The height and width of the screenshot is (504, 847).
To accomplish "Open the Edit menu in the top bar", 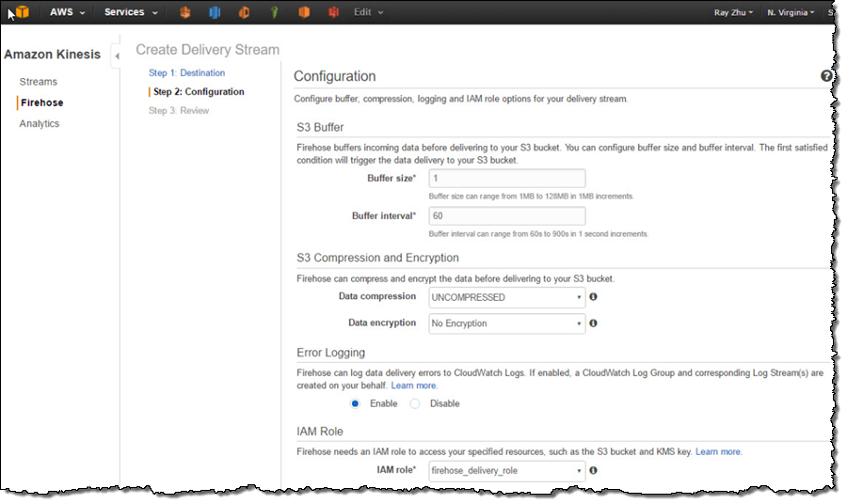I will pyautogui.click(x=368, y=12).
